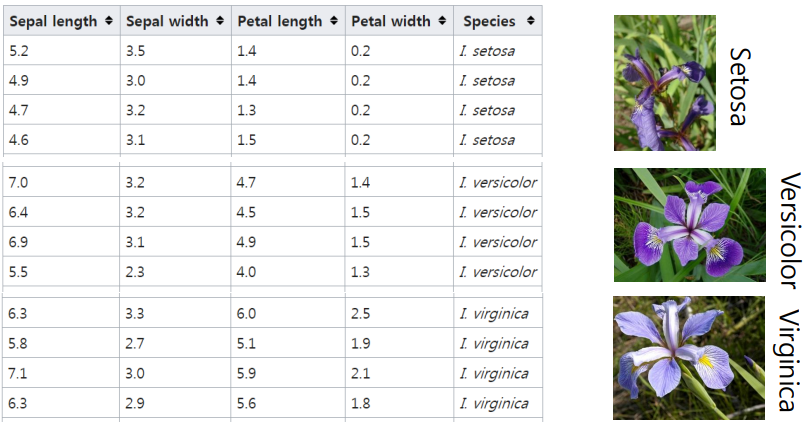This screenshot has width=812, height=424.
Task: Open the Virginica iris flower photo
Action: tap(689, 358)
